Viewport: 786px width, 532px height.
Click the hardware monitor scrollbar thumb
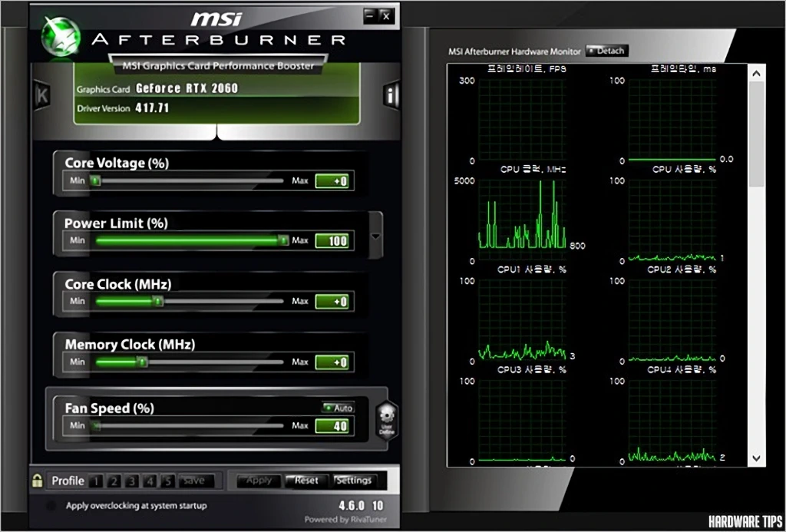point(756,134)
